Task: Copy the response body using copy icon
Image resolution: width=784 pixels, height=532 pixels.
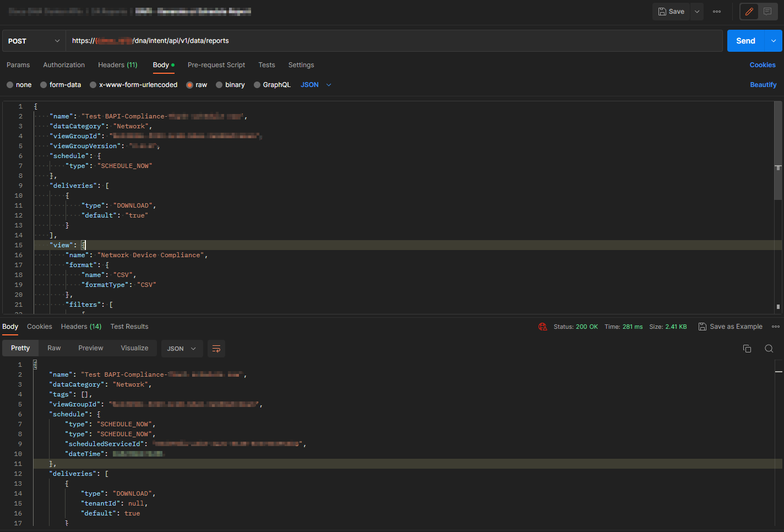Action: [747, 349]
